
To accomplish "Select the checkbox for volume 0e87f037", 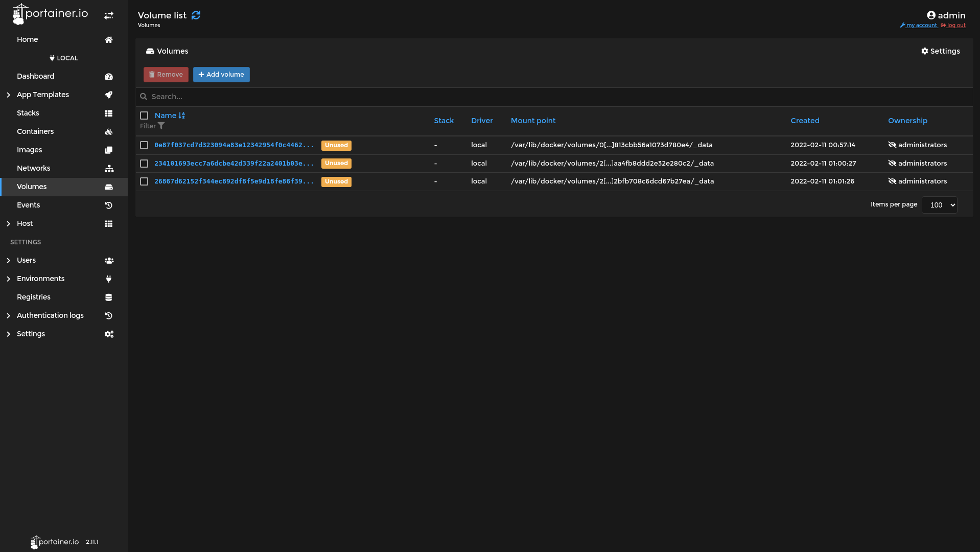I will tap(144, 145).
